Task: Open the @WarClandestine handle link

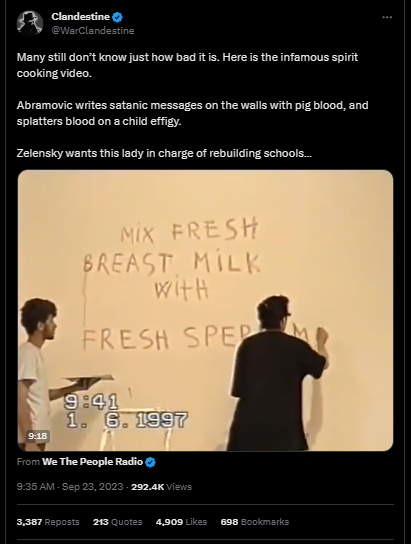Action: click(x=93, y=31)
